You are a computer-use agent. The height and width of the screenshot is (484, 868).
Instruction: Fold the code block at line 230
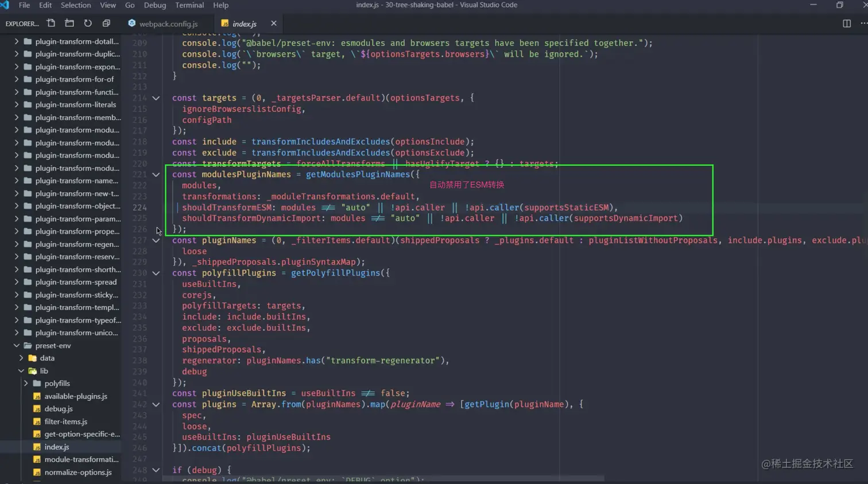click(x=156, y=273)
